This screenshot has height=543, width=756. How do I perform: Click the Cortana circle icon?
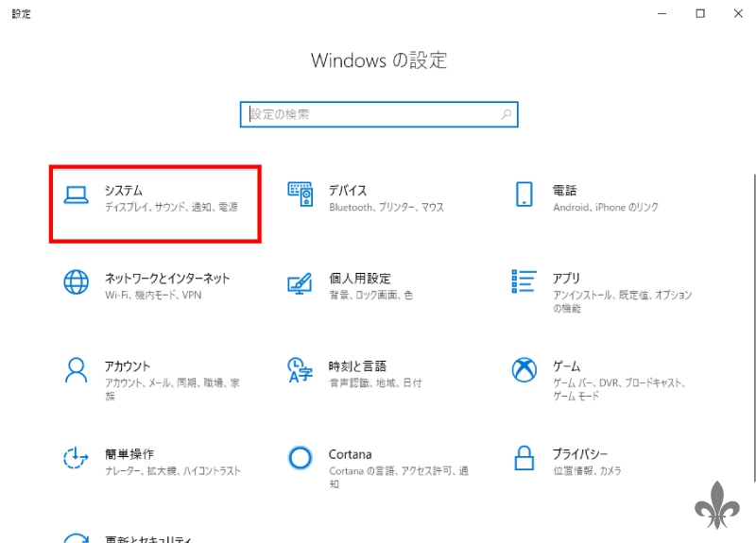click(300, 458)
